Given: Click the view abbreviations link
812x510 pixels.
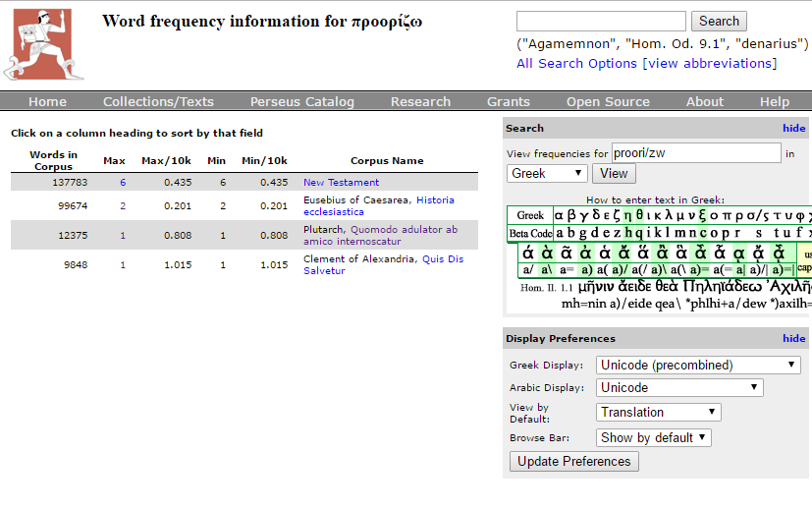Looking at the screenshot, I should 709,63.
